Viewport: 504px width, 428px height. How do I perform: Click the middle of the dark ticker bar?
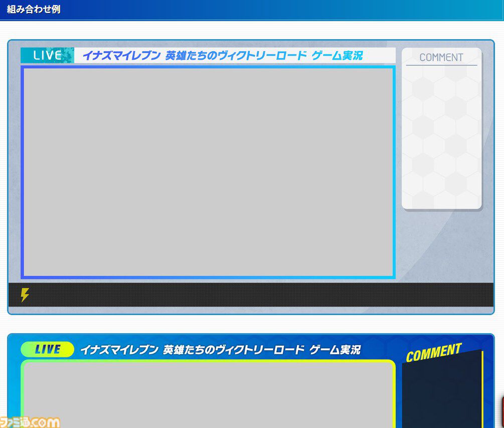click(x=251, y=295)
